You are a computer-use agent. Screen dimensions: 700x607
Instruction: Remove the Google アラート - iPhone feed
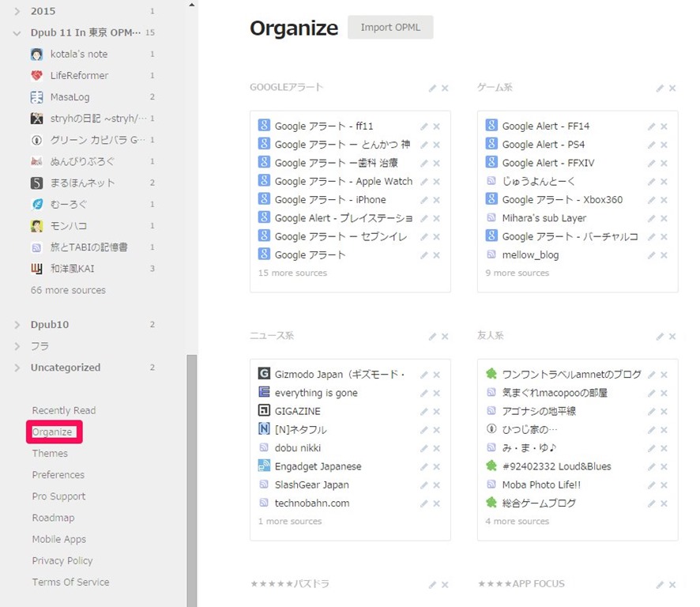[437, 200]
